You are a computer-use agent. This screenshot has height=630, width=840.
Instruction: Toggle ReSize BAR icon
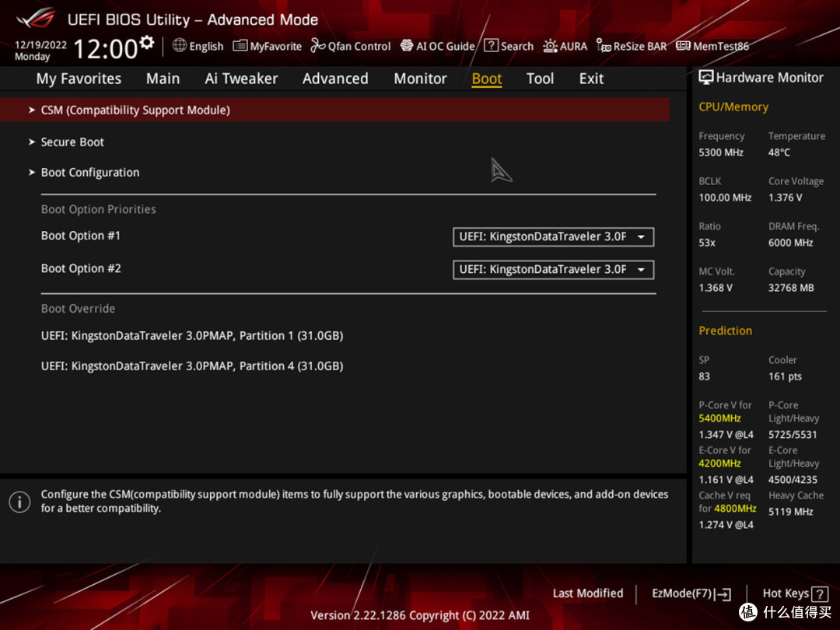(604, 46)
